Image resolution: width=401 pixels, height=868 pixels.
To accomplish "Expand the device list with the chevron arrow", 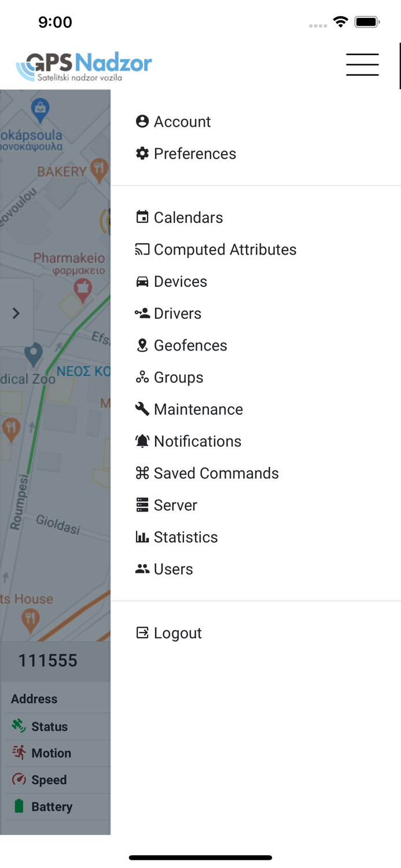I will tap(16, 313).
